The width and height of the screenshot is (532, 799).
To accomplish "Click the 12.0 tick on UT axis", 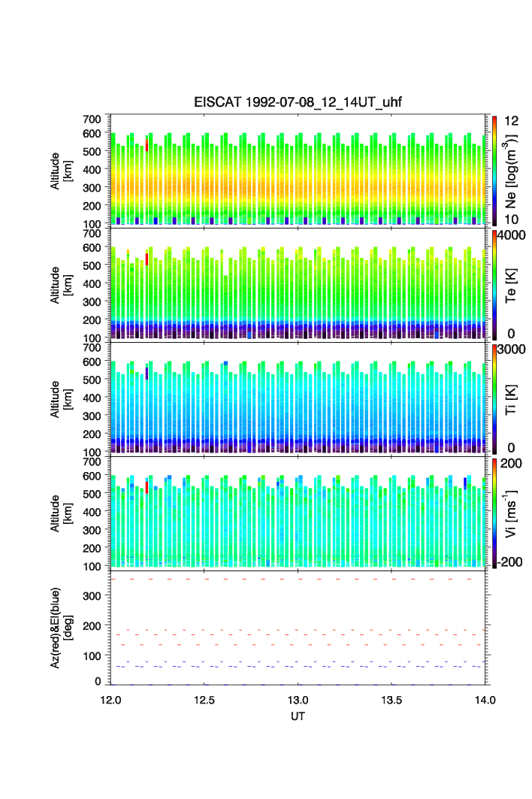I will pyautogui.click(x=110, y=700).
